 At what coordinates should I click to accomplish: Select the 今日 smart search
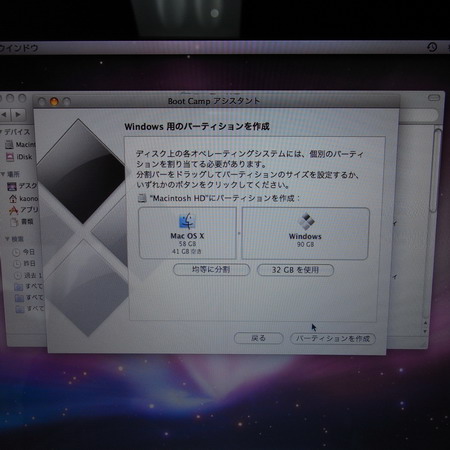[x=23, y=252]
